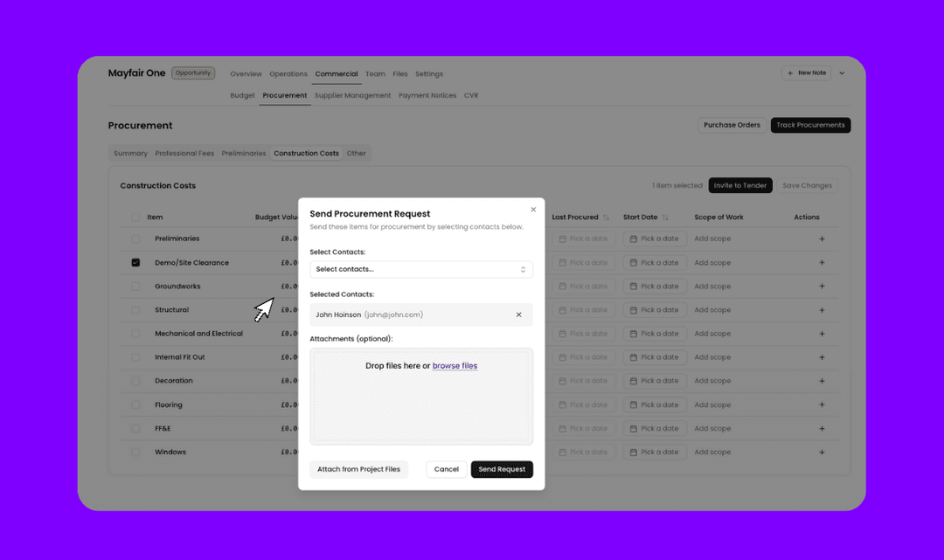Image resolution: width=944 pixels, height=560 pixels.
Task: Click the plus icon on the Groundworks row
Action: (x=822, y=286)
